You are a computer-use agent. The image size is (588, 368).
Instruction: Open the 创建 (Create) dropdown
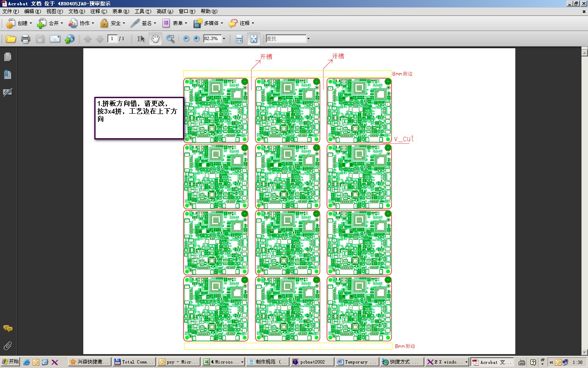(x=19, y=23)
